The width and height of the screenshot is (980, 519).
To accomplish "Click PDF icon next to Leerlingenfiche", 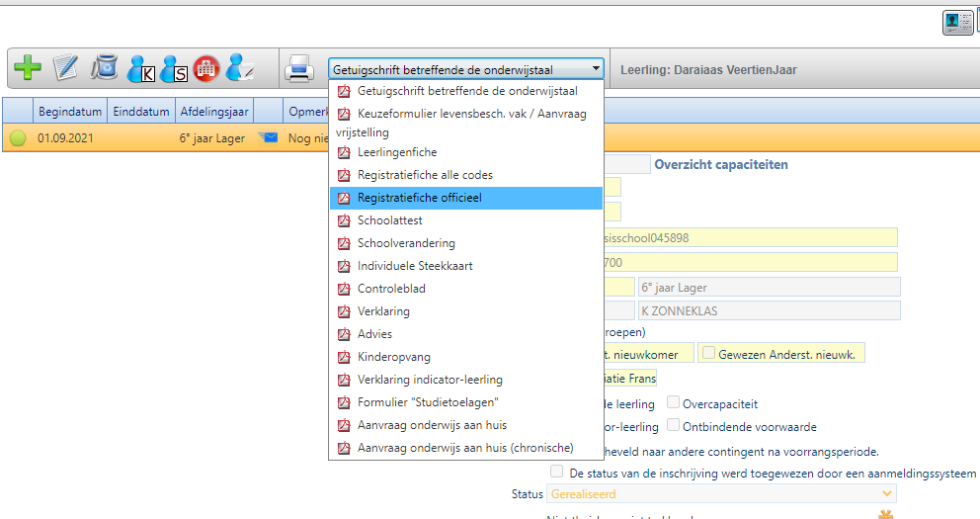I will click(344, 152).
